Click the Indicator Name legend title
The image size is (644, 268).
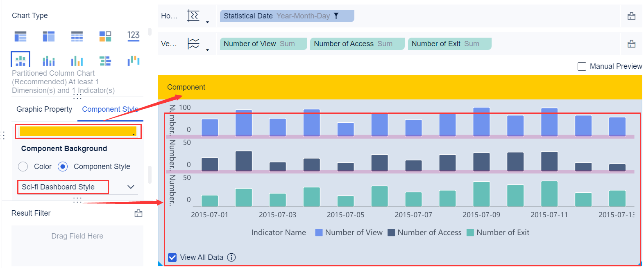pyautogui.click(x=279, y=232)
